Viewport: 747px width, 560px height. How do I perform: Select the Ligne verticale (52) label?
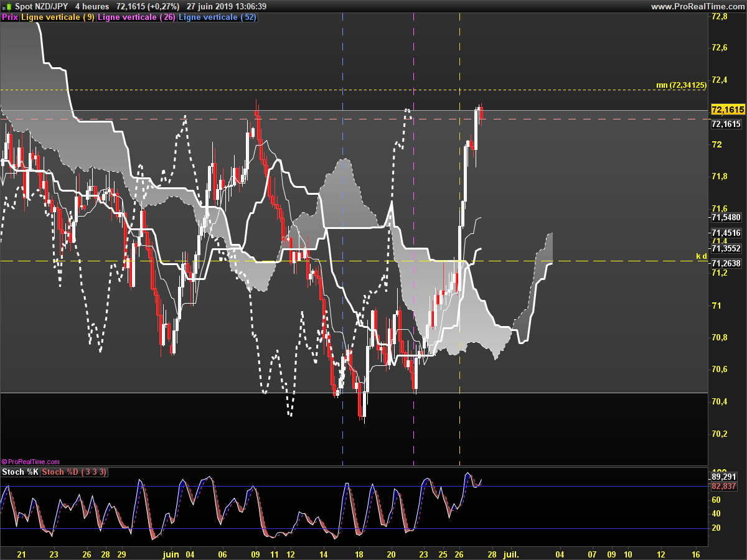(217, 17)
